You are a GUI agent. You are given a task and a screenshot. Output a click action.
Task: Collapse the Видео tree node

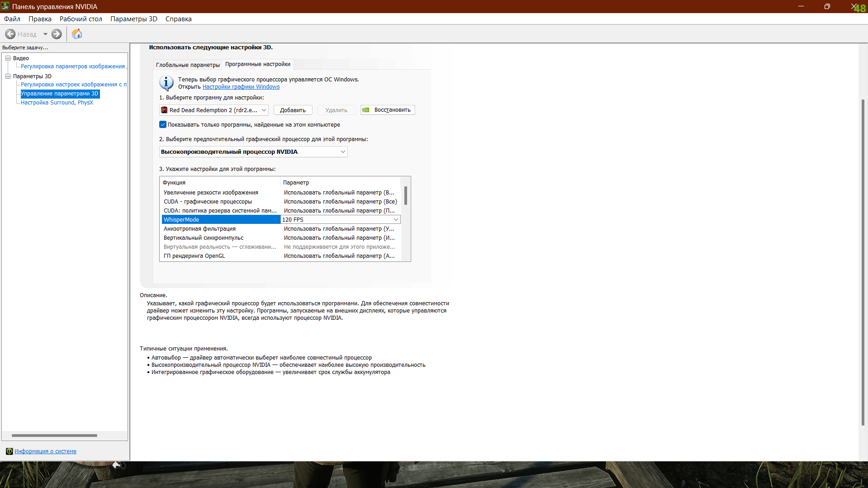click(8, 58)
